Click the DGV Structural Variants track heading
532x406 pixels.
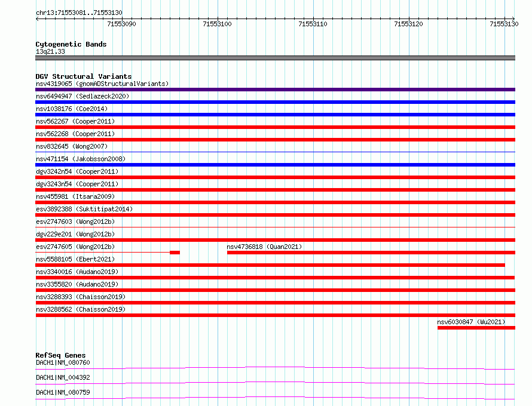pos(84,76)
